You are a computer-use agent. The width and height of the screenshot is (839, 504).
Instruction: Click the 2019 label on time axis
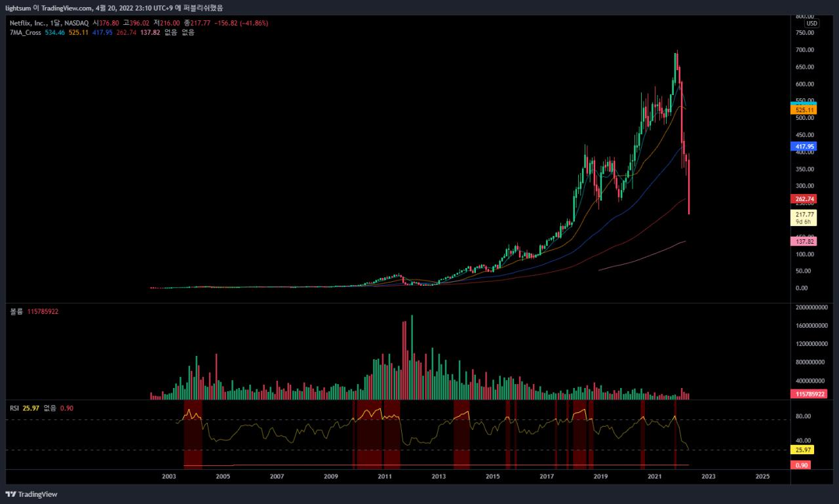coord(600,476)
